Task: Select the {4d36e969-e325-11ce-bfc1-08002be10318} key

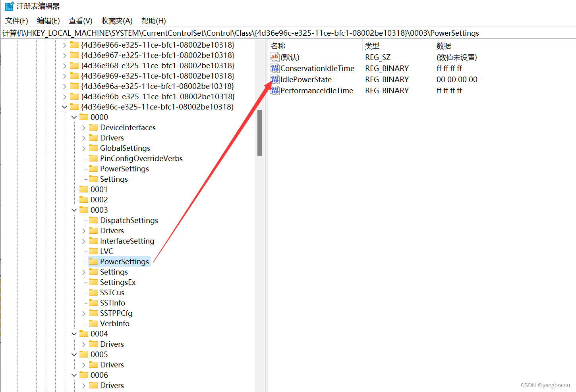Action: click(x=158, y=76)
